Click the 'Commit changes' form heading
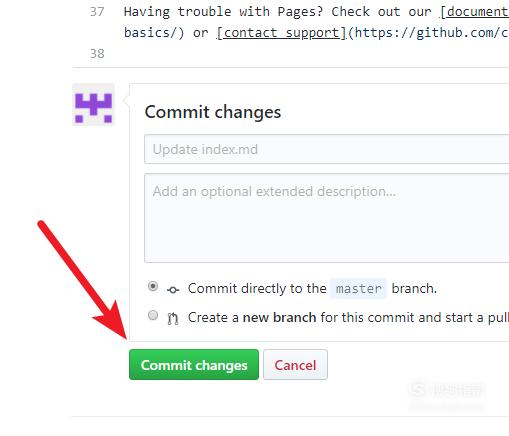The height and width of the screenshot is (436, 509). (213, 112)
